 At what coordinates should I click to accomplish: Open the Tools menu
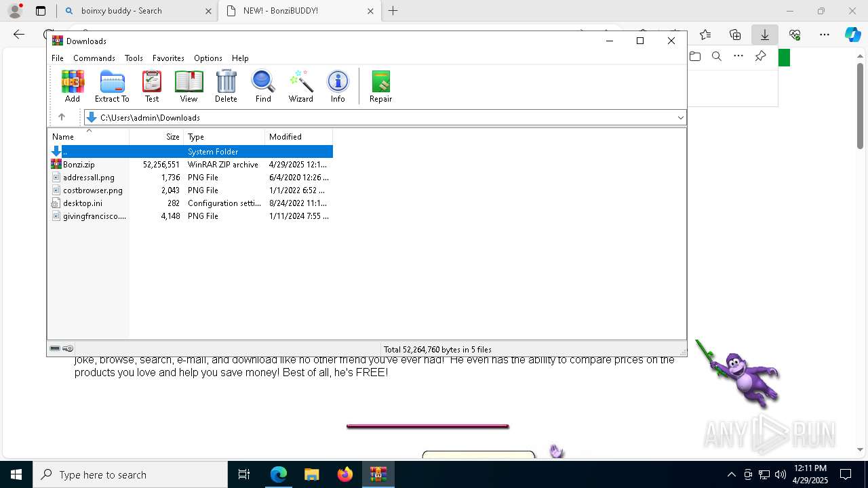134,58
